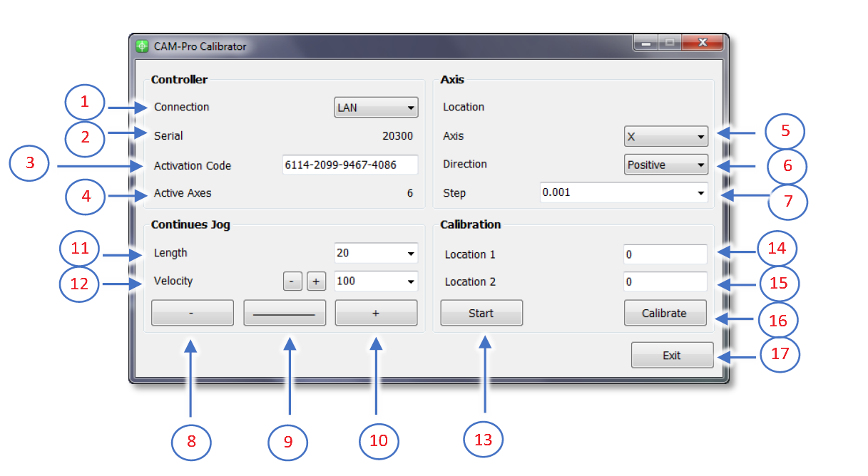The image size is (868, 476).
Task: Click the Location label in Axis group
Action: coord(464,107)
